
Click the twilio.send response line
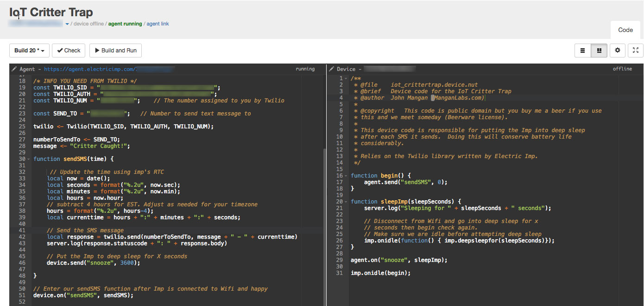[172, 237]
